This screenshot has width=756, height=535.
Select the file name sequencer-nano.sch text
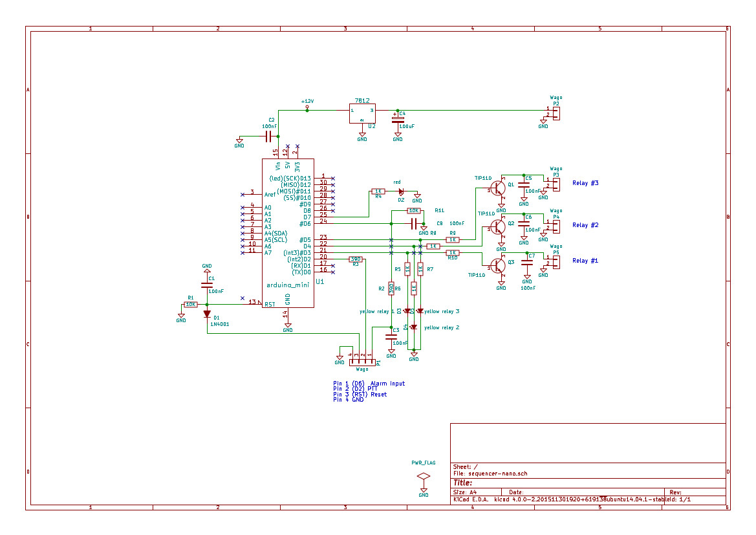pos(491,473)
